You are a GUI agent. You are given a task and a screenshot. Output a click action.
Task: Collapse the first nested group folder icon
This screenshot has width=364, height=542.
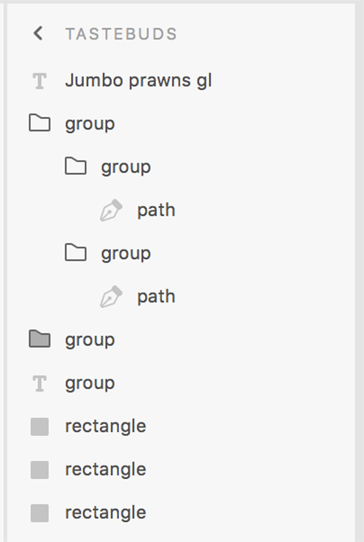(x=76, y=167)
